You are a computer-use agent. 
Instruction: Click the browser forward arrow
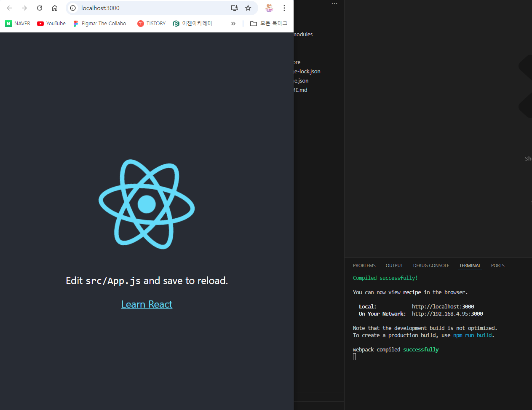24,8
